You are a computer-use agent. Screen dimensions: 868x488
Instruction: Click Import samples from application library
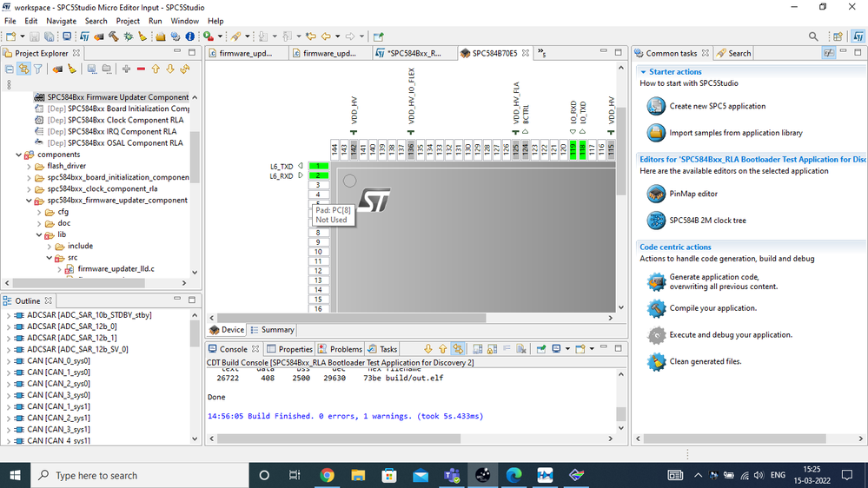(736, 133)
